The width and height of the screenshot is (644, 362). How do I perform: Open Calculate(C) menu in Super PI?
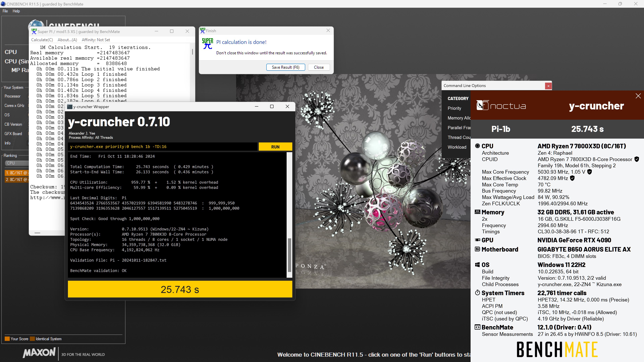point(42,40)
